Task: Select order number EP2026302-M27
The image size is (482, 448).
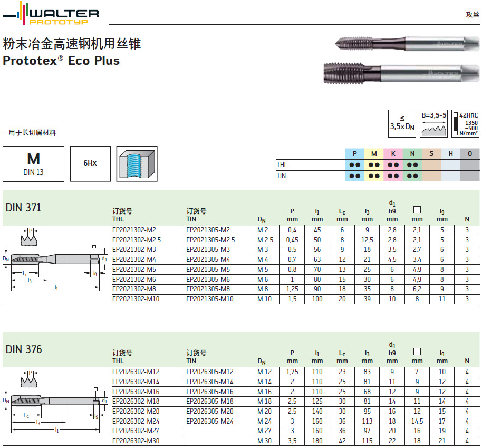Action: coord(136,431)
